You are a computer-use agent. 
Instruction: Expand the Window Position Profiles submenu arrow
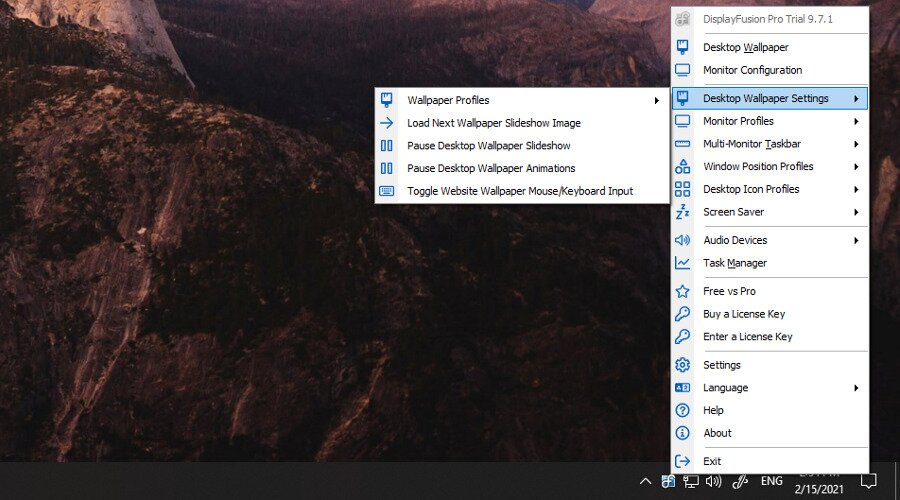(x=856, y=167)
